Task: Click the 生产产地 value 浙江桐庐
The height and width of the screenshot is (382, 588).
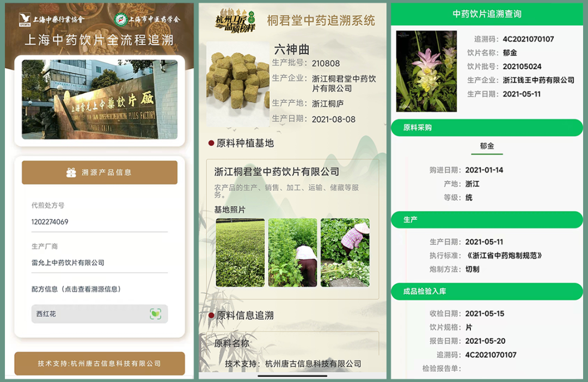Action: (x=328, y=104)
